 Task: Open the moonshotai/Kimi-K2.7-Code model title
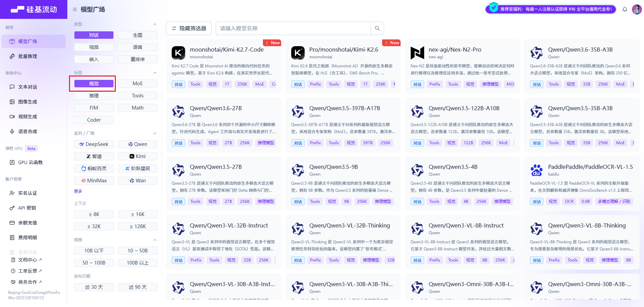point(227,50)
